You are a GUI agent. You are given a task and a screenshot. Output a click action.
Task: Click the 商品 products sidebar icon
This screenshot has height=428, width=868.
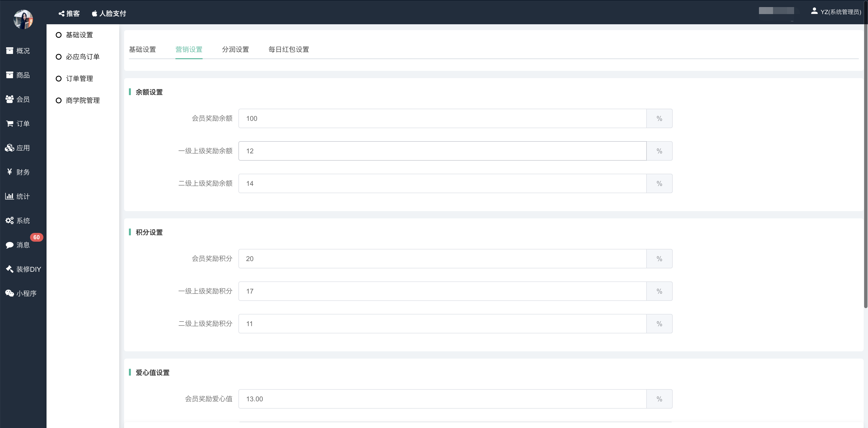(10, 75)
